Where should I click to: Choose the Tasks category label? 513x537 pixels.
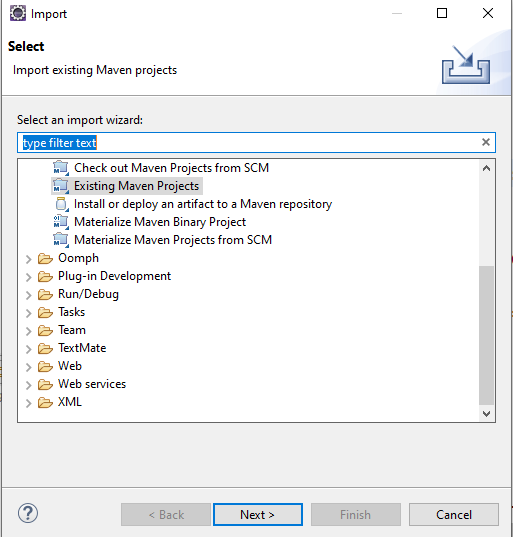click(x=72, y=312)
